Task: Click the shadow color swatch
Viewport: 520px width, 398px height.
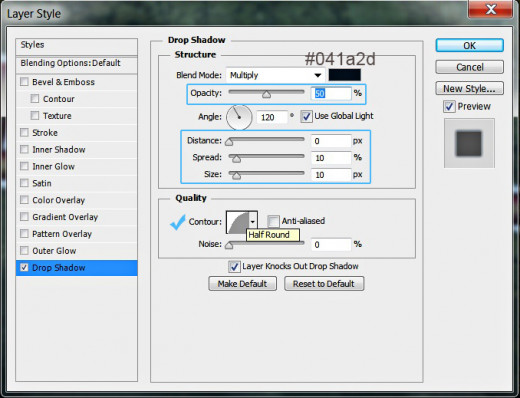Action: point(344,75)
